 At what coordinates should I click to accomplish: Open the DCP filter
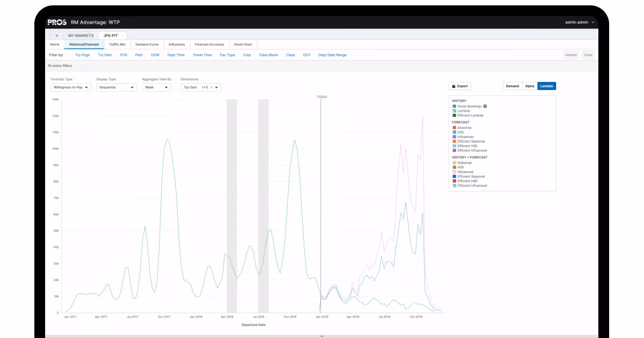pos(306,55)
